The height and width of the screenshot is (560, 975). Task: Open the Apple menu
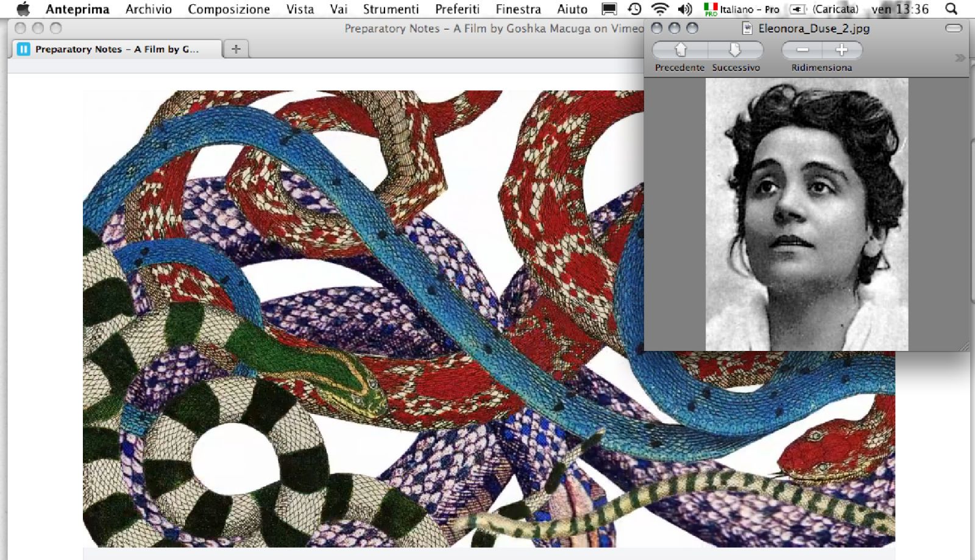click(23, 9)
